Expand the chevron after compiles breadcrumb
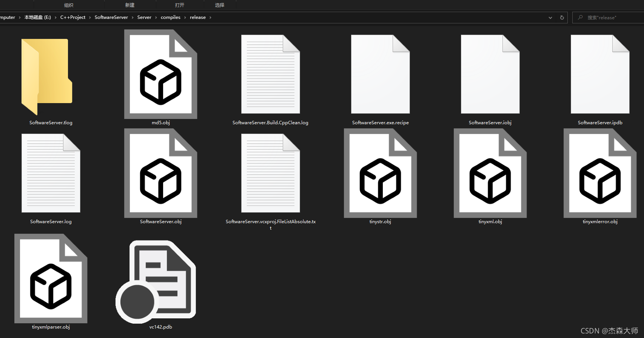 click(x=185, y=17)
